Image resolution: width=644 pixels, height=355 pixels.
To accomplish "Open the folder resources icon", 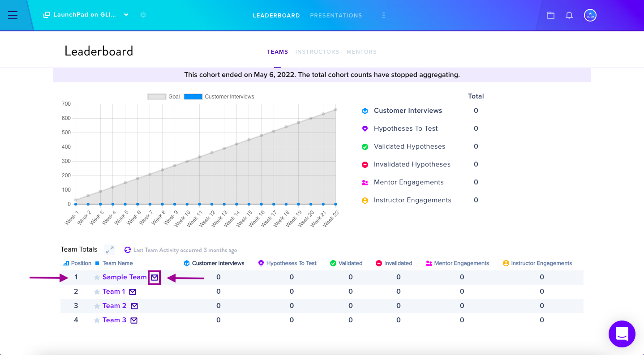I will [551, 15].
